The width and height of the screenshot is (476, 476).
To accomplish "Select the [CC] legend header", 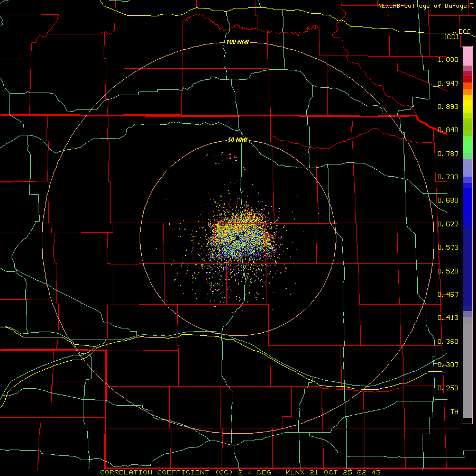I will click(452, 36).
